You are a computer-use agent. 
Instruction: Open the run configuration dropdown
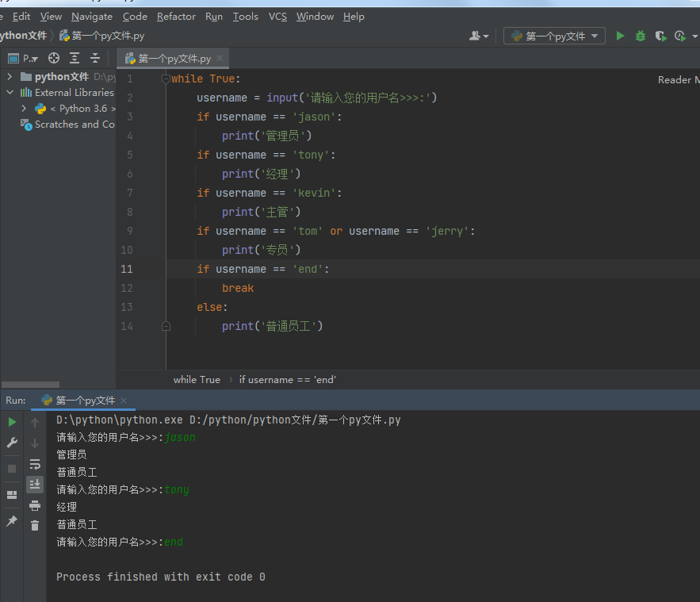coord(555,36)
